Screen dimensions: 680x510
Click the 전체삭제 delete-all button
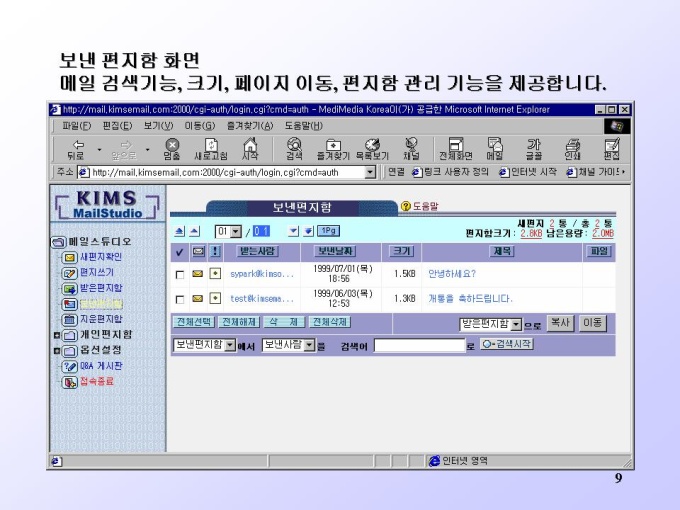[330, 322]
